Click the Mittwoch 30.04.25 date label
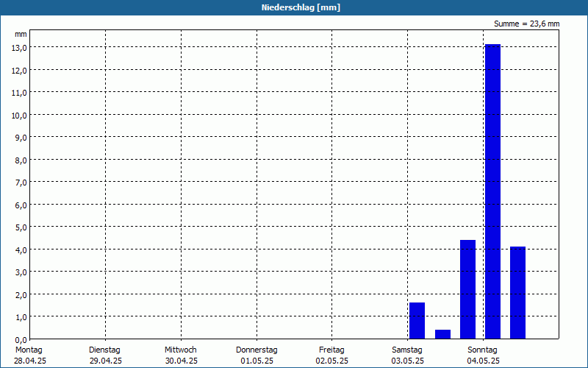588x368 pixels. (x=181, y=355)
